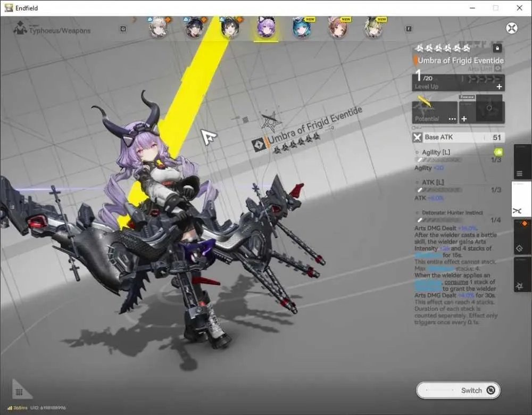Screen dimensions: 532x415
Task: Click the Detonate: Hunter Instinct progress bar
Action: pos(438,220)
